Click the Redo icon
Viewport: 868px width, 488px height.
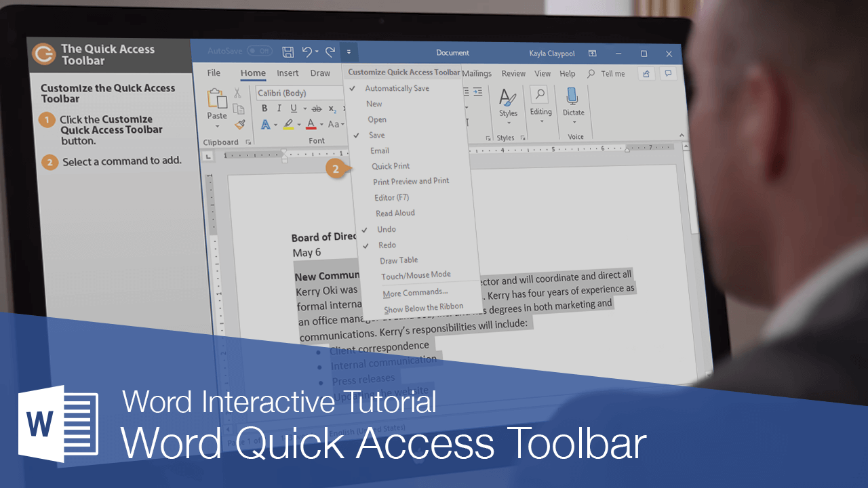point(330,52)
